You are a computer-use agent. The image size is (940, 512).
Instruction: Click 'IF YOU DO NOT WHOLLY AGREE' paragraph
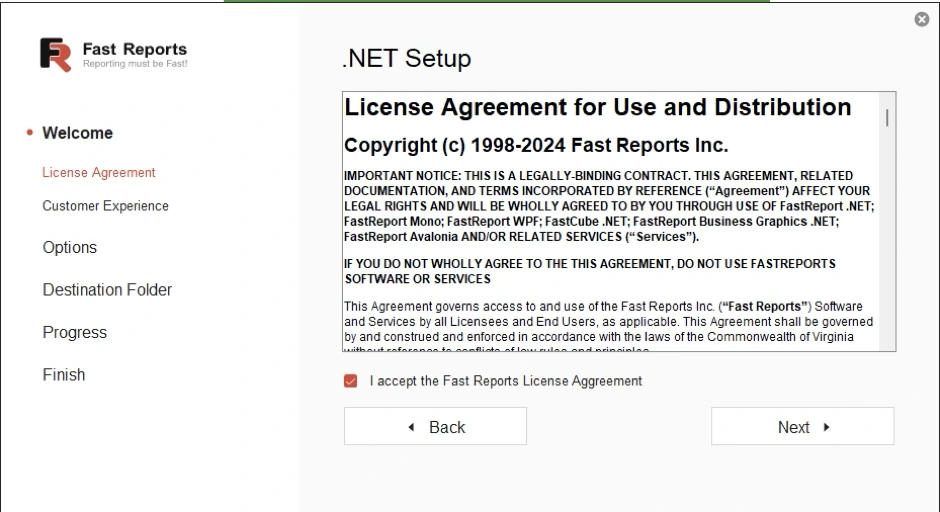(590, 272)
